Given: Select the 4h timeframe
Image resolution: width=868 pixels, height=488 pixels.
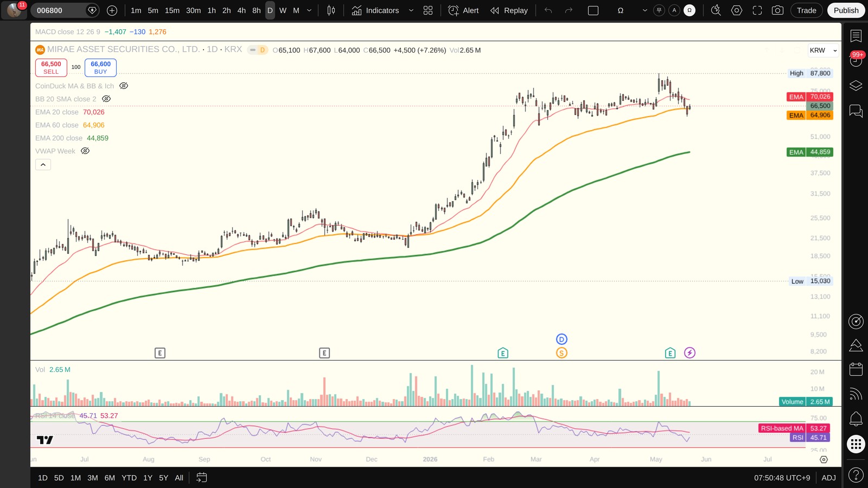Looking at the screenshot, I should [x=241, y=10].
